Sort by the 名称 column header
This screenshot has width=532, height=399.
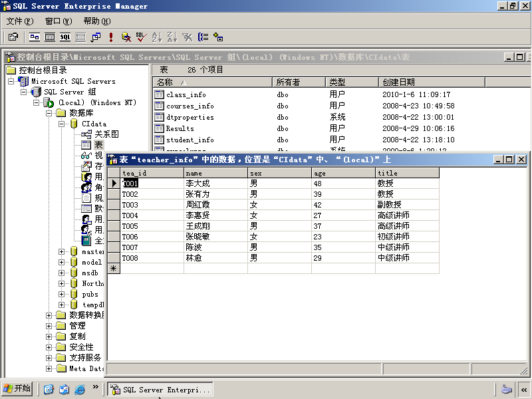(x=213, y=82)
